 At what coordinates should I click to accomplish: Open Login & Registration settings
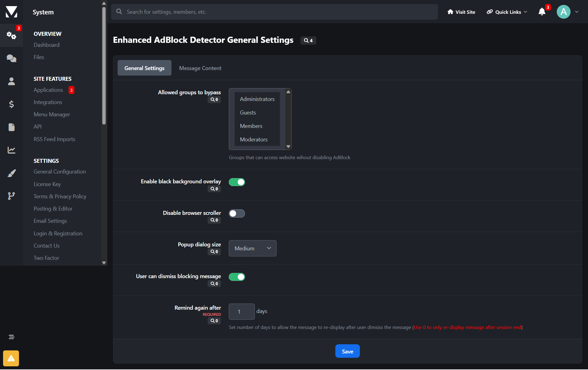coord(58,234)
